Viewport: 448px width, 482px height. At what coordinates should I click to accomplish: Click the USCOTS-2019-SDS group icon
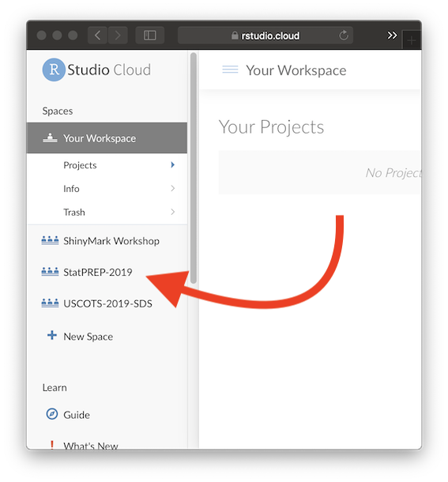(x=50, y=303)
